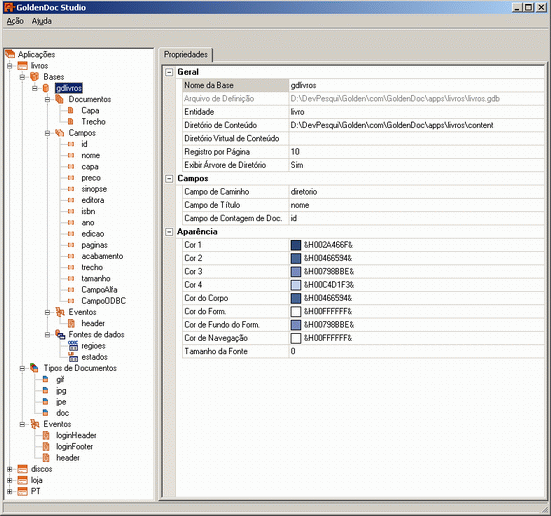Screen dimensions: 551x516
Task: Click the Tipos de Documentos icon
Action: pos(34,368)
